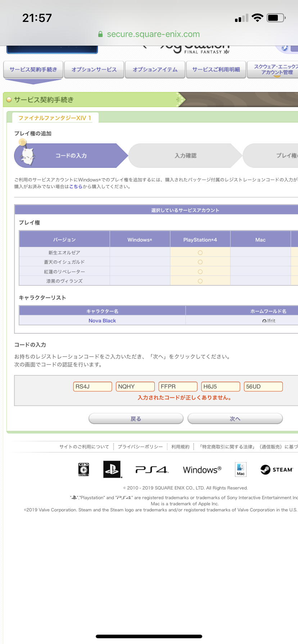Click the PlayStation logo icon in the footer
Viewport: 298px width, 644px height.
pos(112,469)
